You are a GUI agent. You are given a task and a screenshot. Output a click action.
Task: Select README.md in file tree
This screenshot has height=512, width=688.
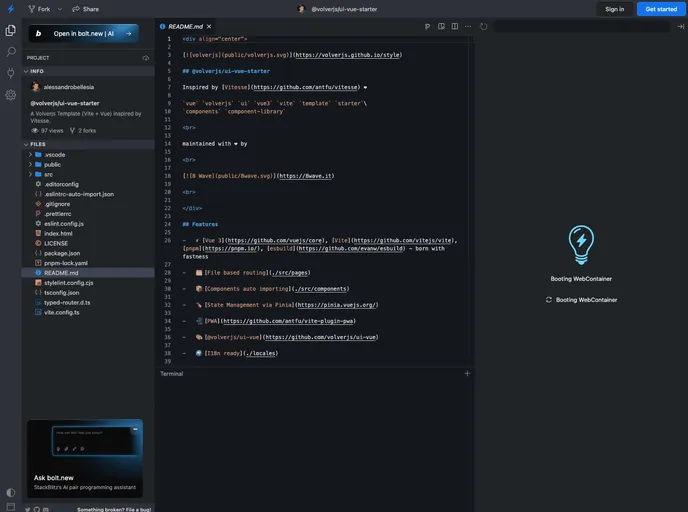click(x=88, y=272)
